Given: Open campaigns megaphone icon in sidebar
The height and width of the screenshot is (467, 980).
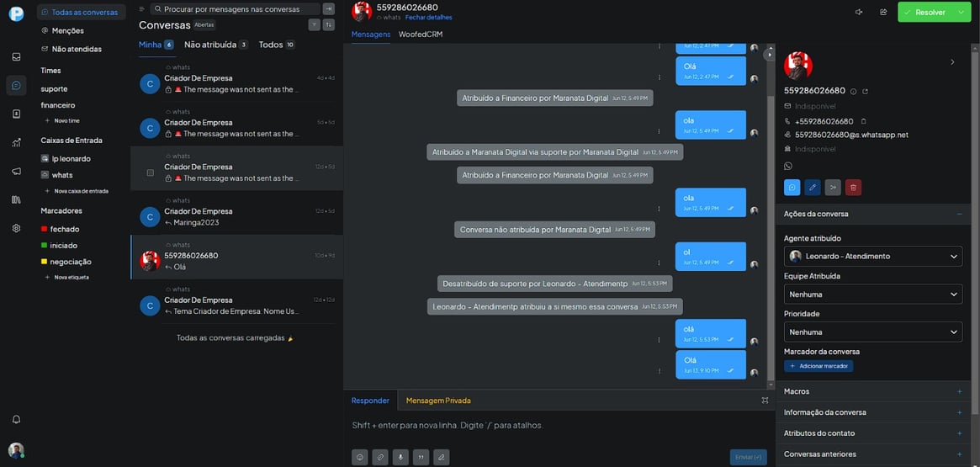Looking at the screenshot, I should tap(16, 172).
